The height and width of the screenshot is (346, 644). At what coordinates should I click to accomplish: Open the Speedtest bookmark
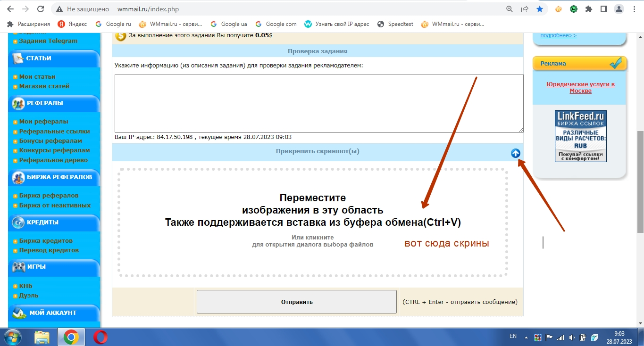pyautogui.click(x=395, y=24)
